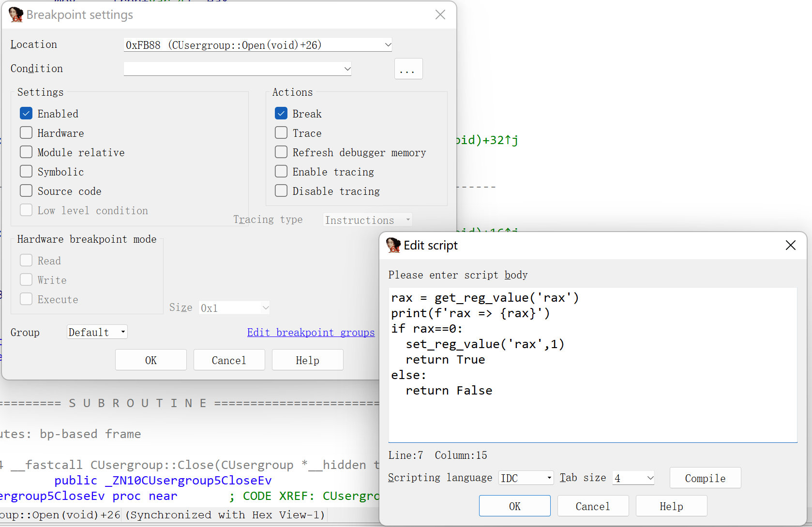This screenshot has height=527, width=812.
Task: Open Help in the Edit script dialog
Action: point(672,506)
